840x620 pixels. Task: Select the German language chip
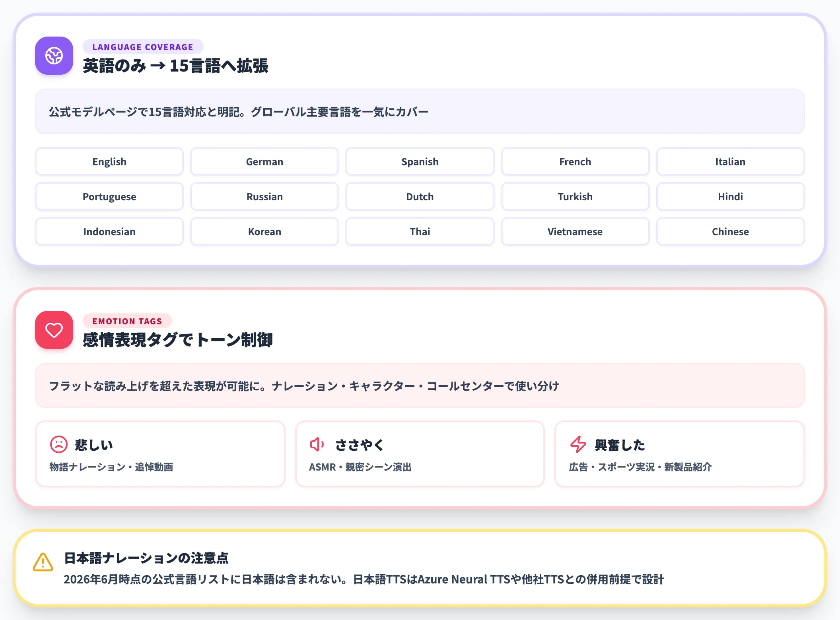[x=264, y=162]
